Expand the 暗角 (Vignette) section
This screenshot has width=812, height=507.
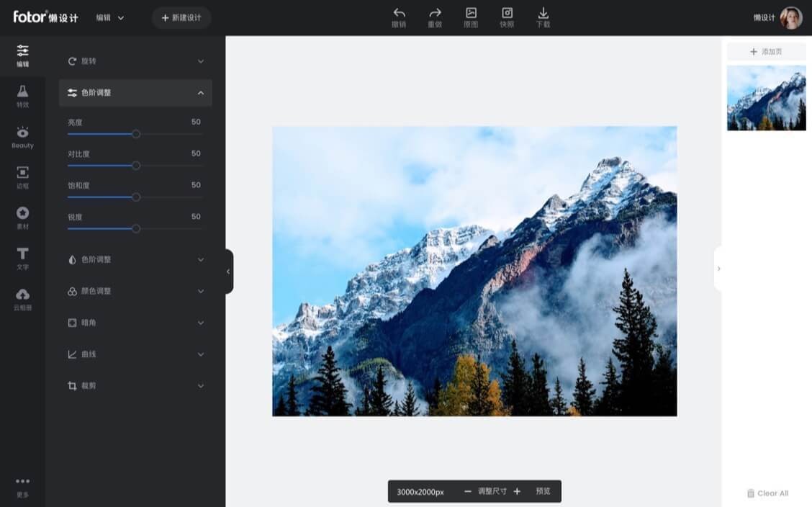135,323
